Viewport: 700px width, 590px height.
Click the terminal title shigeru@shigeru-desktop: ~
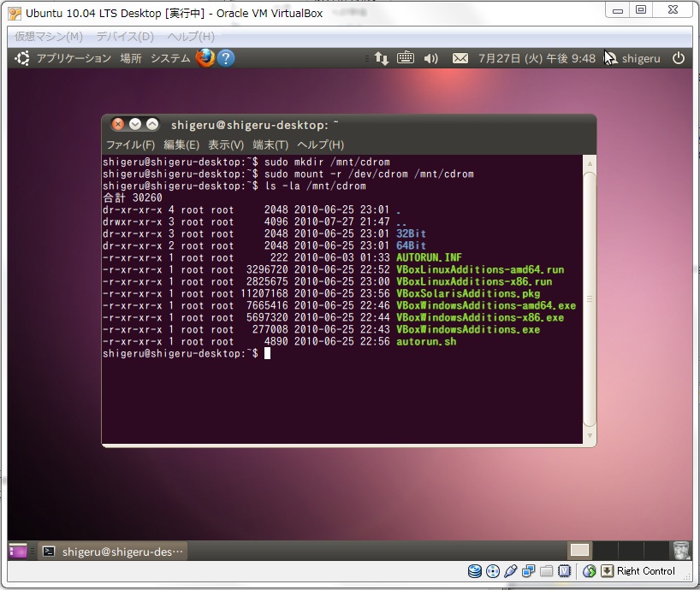click(x=254, y=125)
